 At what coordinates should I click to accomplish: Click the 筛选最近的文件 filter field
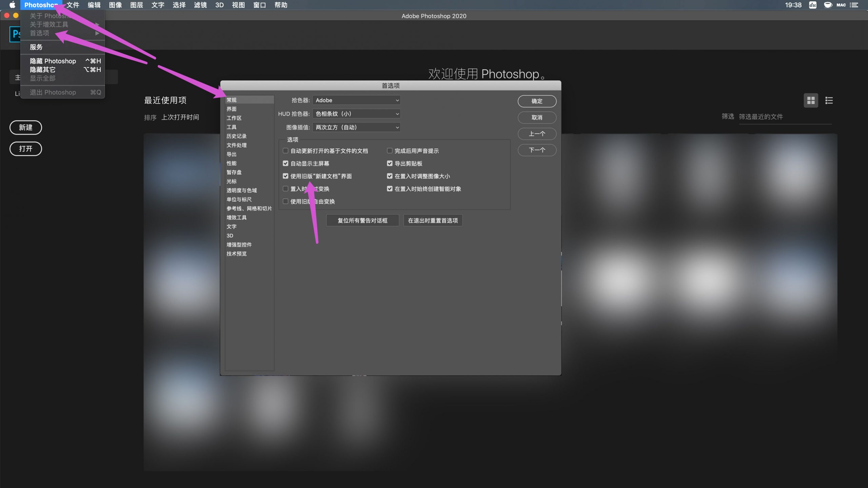pyautogui.click(x=785, y=117)
